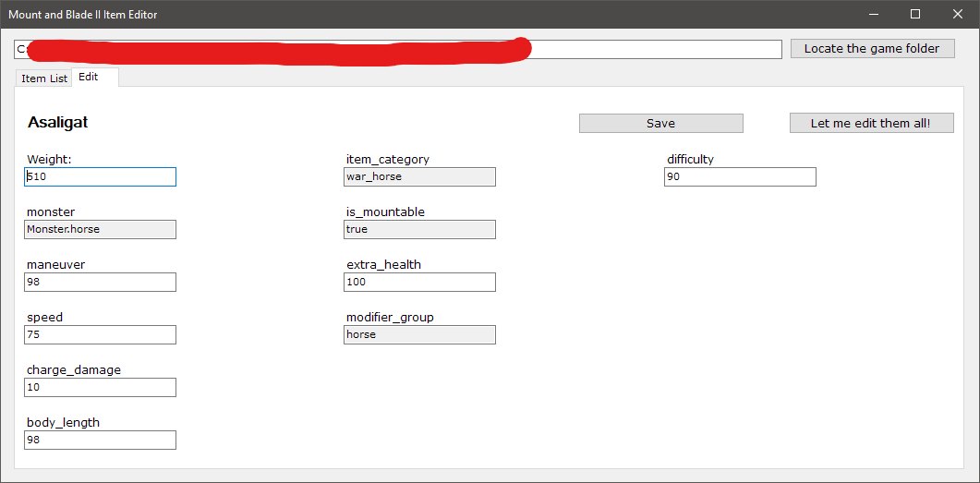Select the extra_health input box
Image resolution: width=980 pixels, height=483 pixels.
(419, 282)
